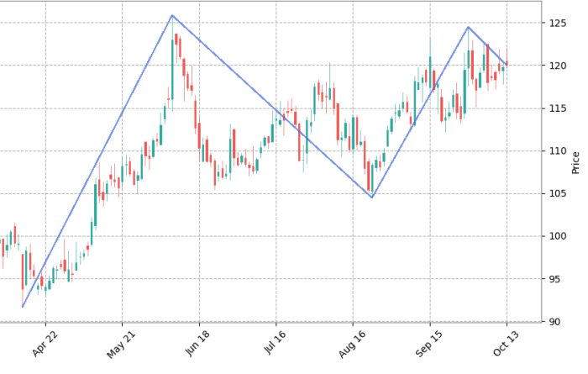588x374 pixels.
Task: Click the Price axis title
Action: tap(575, 163)
